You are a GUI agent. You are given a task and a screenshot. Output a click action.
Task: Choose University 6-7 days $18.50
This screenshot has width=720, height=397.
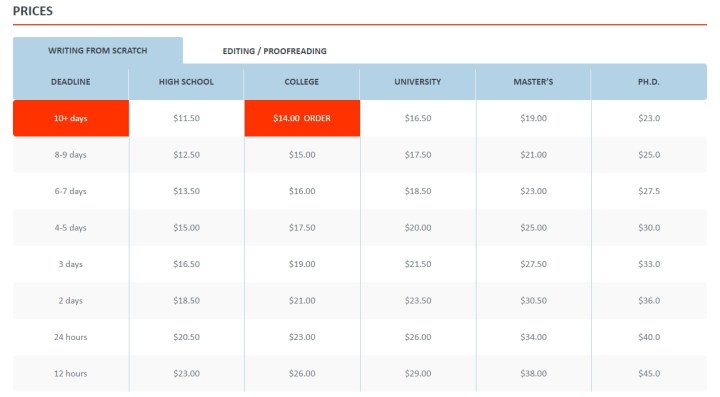pyautogui.click(x=418, y=191)
